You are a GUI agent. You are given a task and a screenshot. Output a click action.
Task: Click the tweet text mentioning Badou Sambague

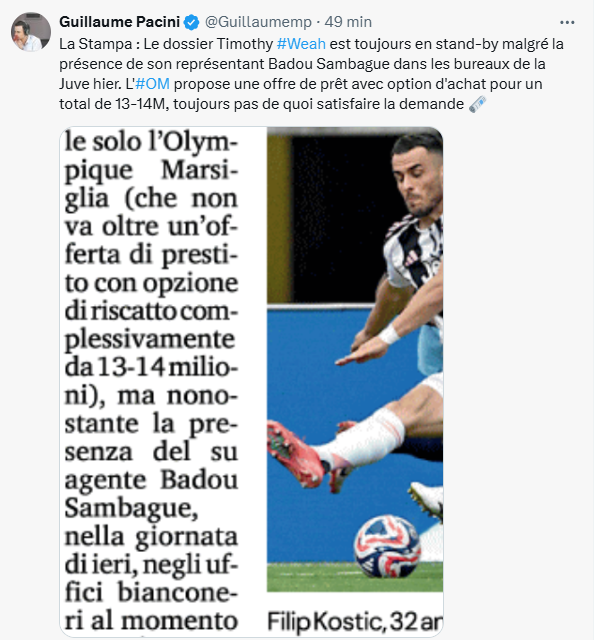(311, 74)
